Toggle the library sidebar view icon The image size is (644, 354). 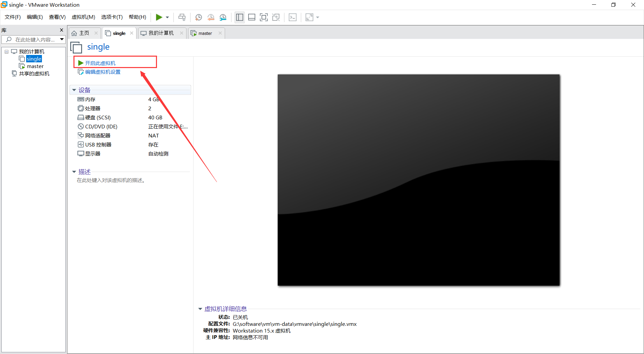pyautogui.click(x=239, y=17)
